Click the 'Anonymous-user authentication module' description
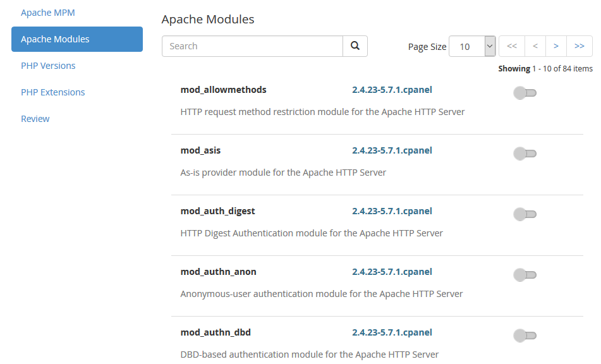 tap(322, 294)
